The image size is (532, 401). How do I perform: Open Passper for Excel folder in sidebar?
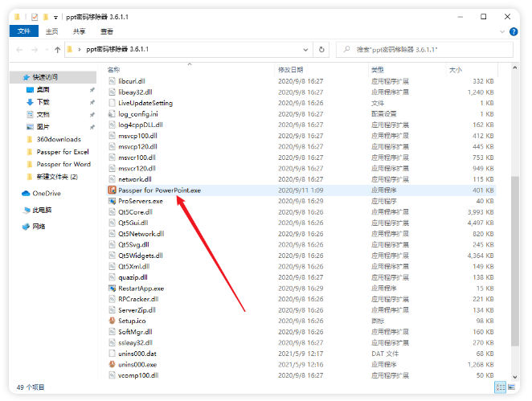63,152
